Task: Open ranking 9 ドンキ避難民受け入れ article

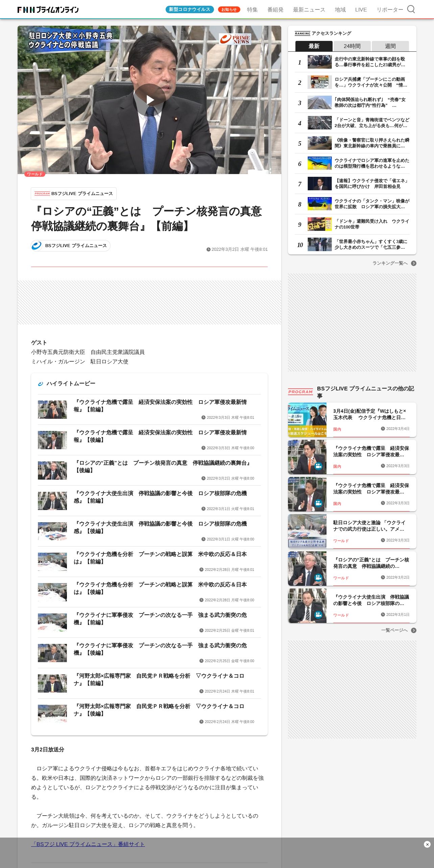Action: pyautogui.click(x=352, y=224)
